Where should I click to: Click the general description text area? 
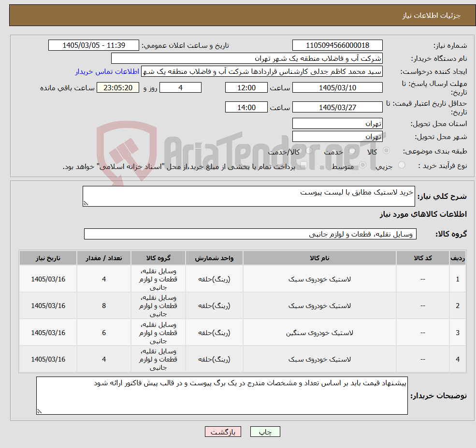(x=248, y=196)
